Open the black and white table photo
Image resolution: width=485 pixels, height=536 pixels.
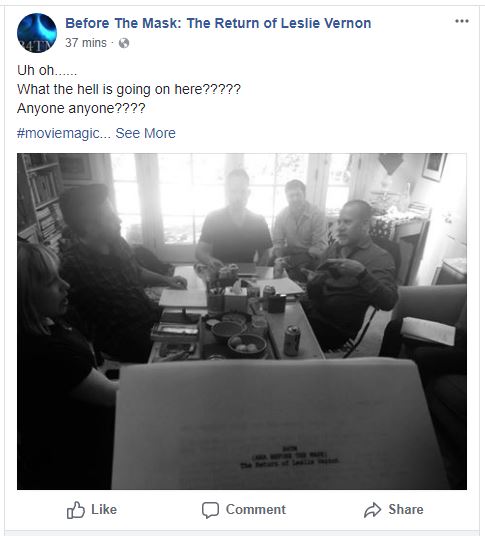tap(242, 321)
